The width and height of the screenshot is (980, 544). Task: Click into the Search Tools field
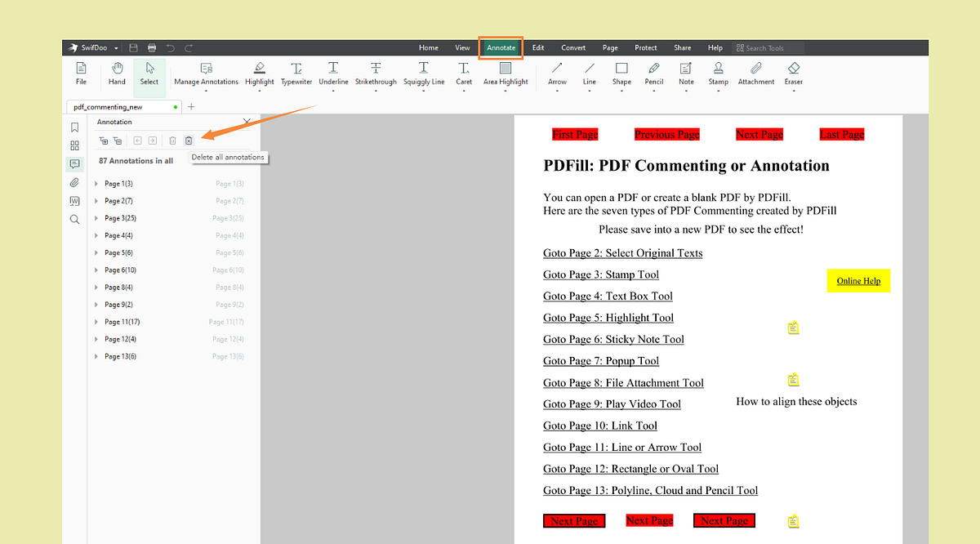coord(769,48)
